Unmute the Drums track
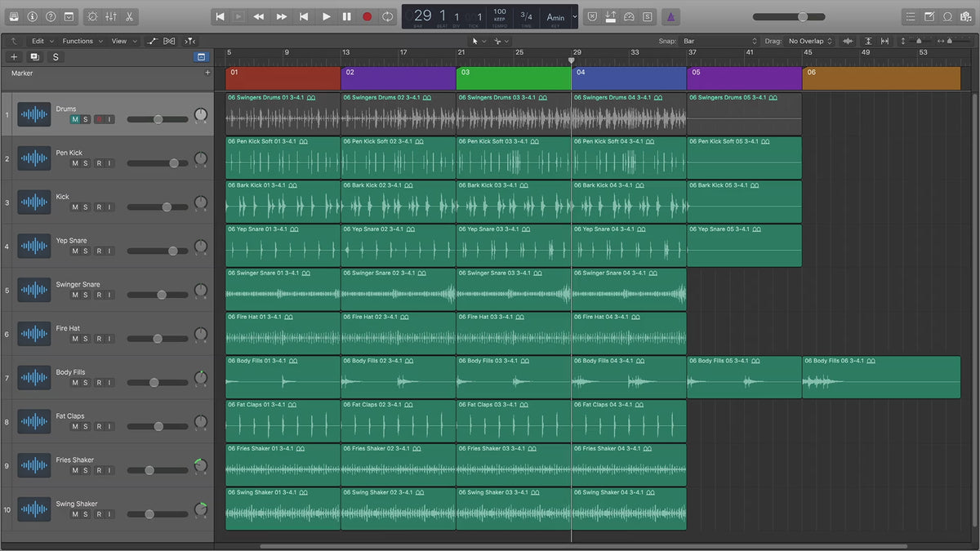The width and height of the screenshot is (980, 551). tap(75, 119)
